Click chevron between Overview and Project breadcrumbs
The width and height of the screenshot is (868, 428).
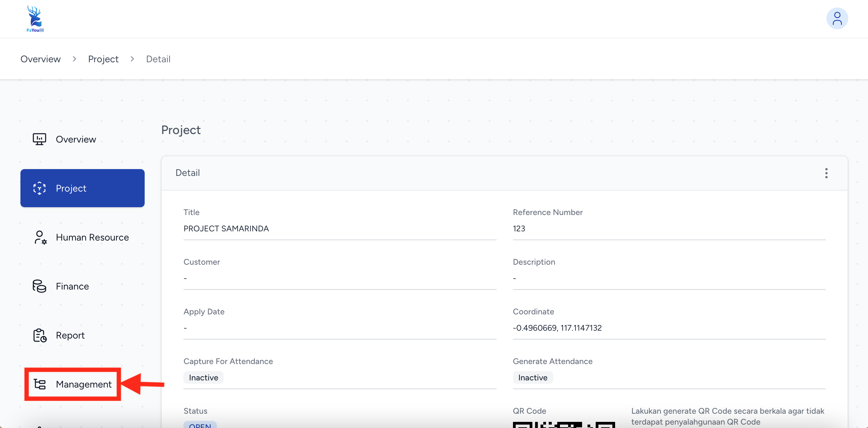[x=74, y=59]
